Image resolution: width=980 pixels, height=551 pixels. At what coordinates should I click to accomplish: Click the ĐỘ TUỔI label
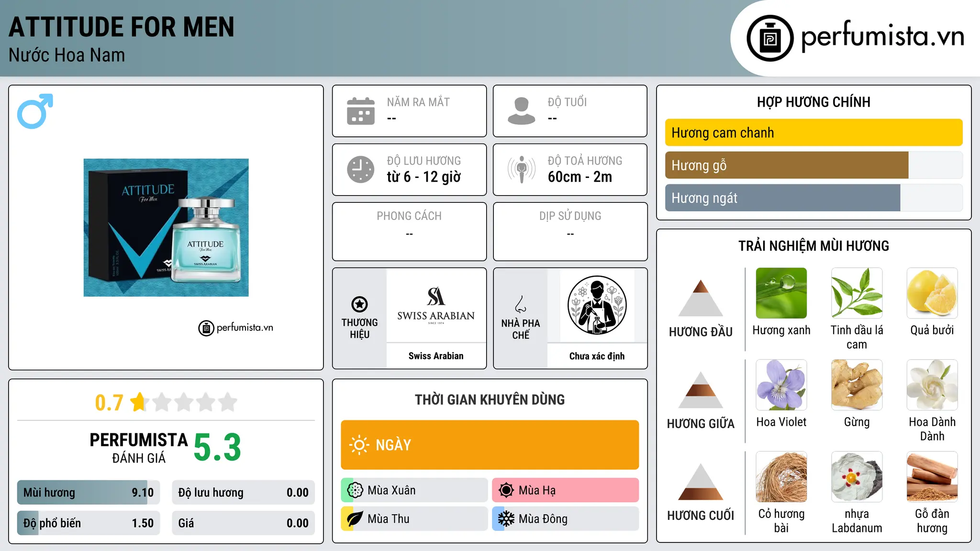pos(567,102)
